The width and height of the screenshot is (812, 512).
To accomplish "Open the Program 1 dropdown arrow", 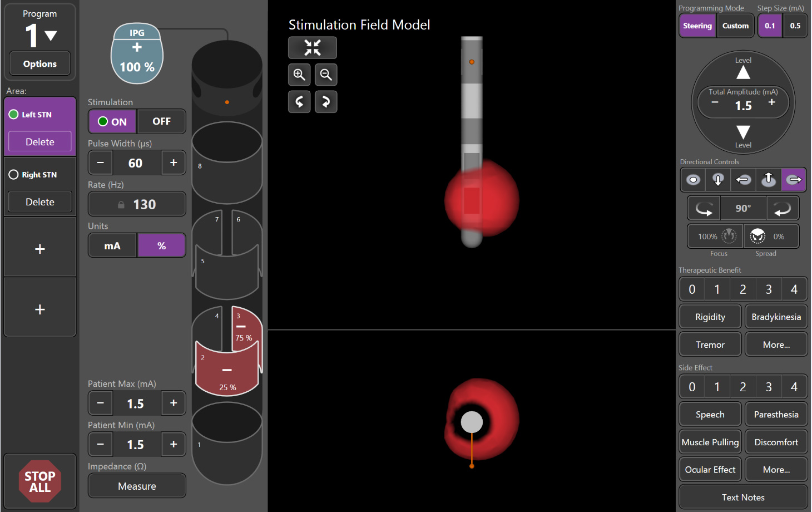I will coord(51,36).
